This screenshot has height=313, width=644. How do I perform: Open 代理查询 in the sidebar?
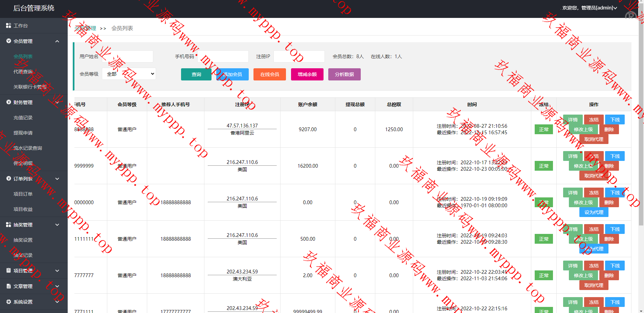pyautogui.click(x=23, y=72)
